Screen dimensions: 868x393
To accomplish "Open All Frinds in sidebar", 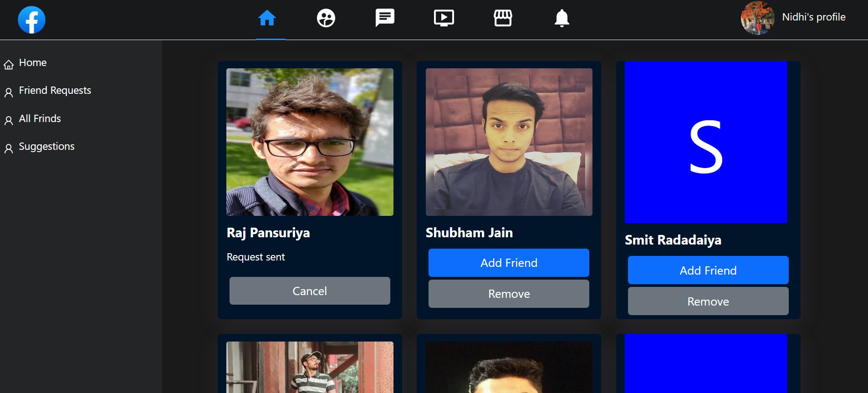I will click(40, 119).
